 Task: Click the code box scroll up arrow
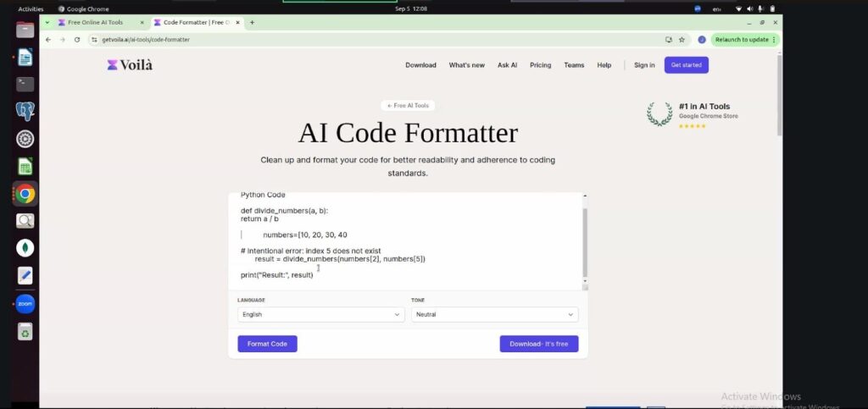(x=585, y=196)
